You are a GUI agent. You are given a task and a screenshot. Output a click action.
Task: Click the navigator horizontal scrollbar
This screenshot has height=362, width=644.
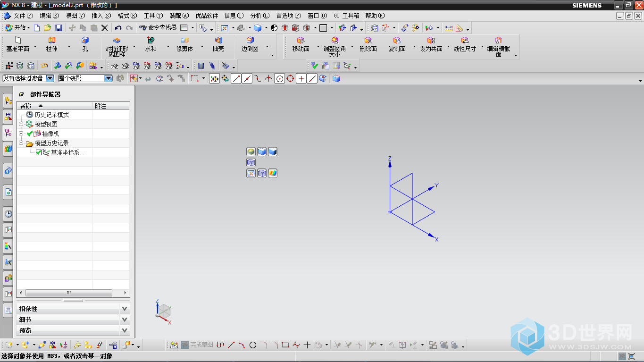click(68, 293)
